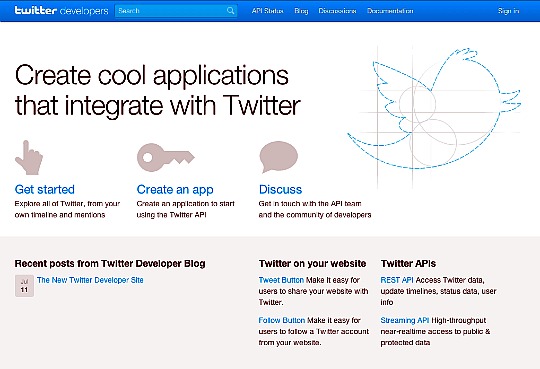Click the Twitter APIs heading
This screenshot has width=540, height=369.
click(408, 264)
